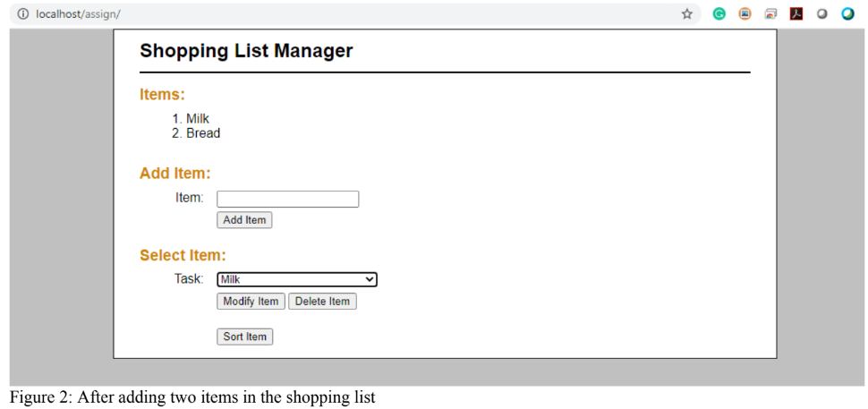Open the Adobe Acrobat extension
The height and width of the screenshot is (409, 868).
click(796, 14)
